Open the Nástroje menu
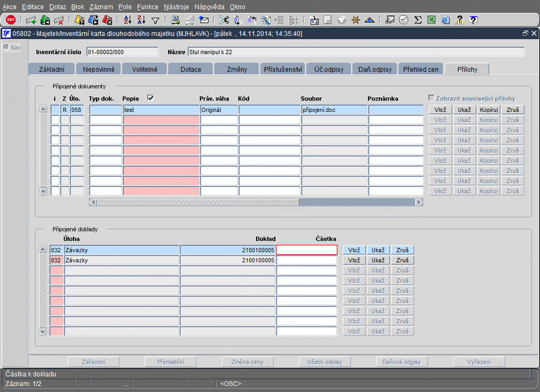This screenshot has width=540, height=392. [177, 6]
